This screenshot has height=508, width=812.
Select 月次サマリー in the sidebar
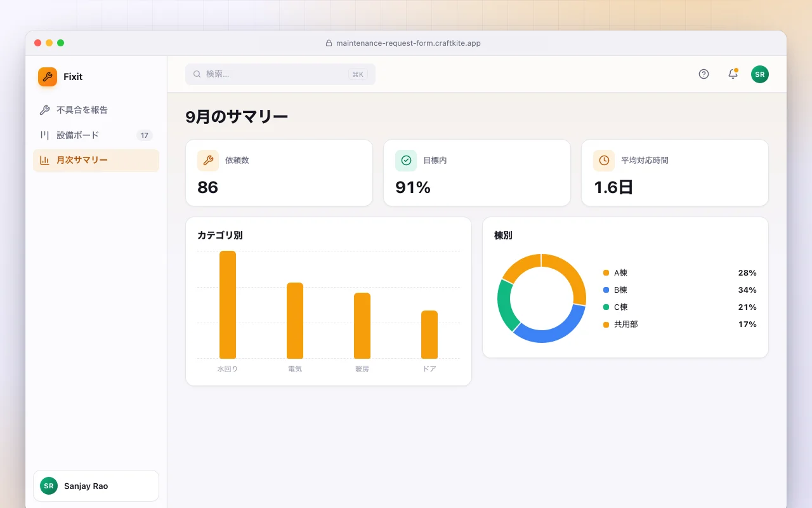(x=96, y=161)
